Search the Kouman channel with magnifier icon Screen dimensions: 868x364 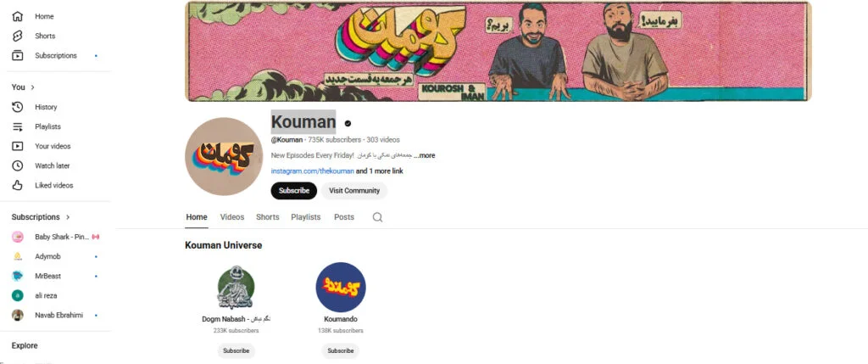377,217
